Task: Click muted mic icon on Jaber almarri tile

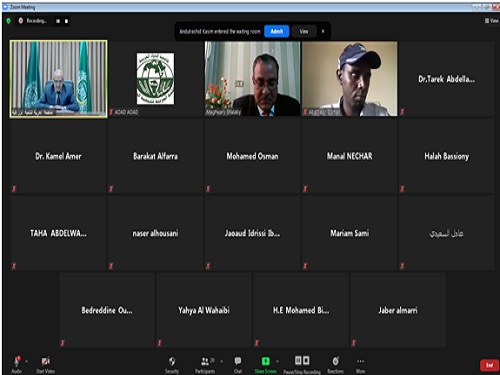Action: coord(354,343)
